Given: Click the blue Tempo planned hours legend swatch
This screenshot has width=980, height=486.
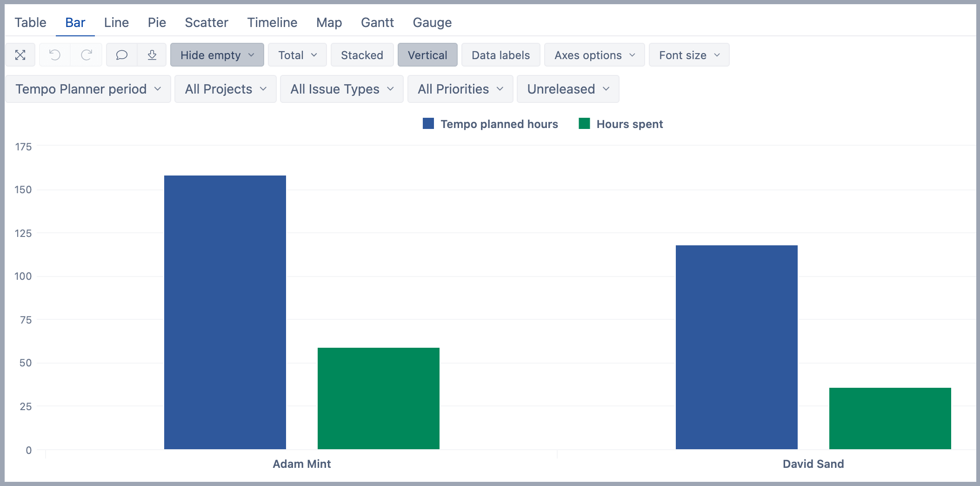Looking at the screenshot, I should pos(428,124).
